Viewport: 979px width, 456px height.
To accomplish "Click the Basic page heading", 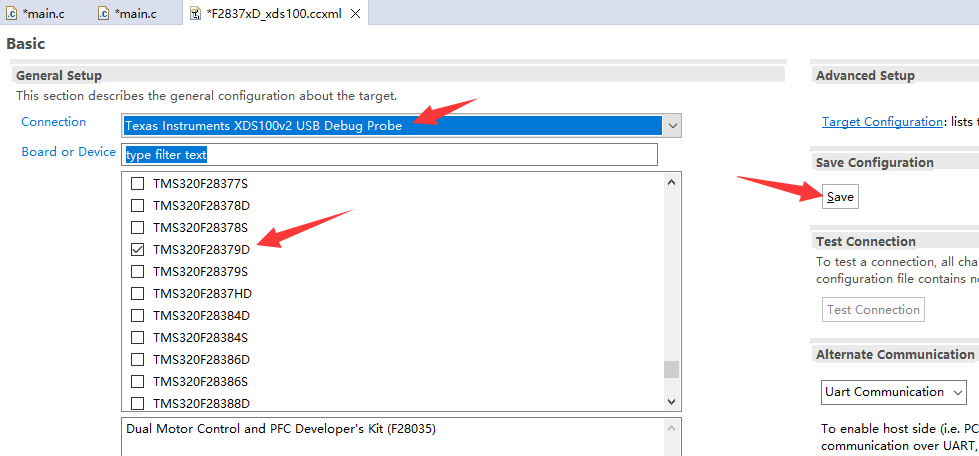I will click(x=26, y=44).
